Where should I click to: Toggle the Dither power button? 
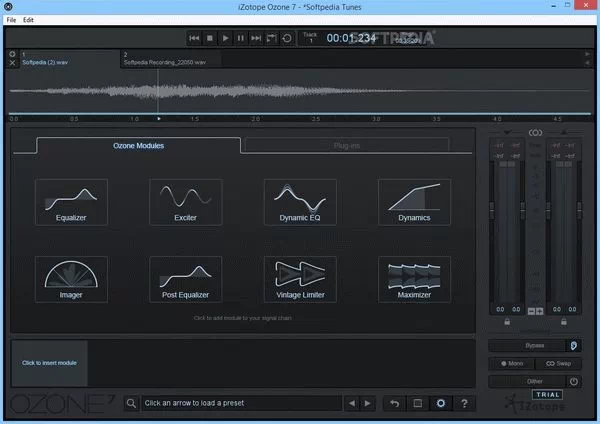[574, 381]
